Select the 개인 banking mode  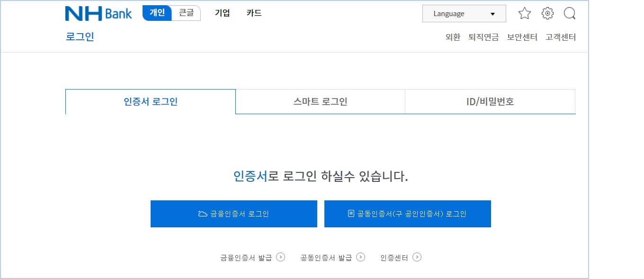click(x=156, y=13)
